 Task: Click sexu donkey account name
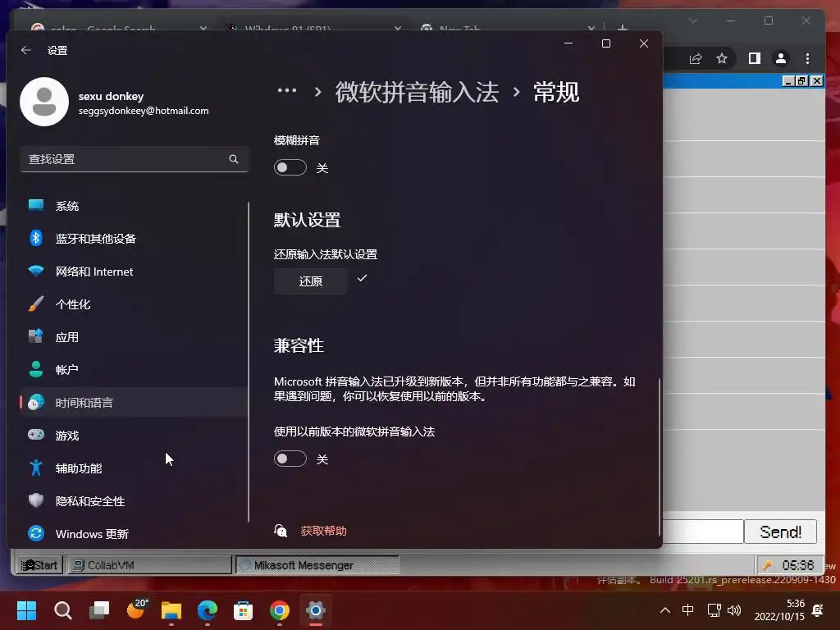(111, 97)
